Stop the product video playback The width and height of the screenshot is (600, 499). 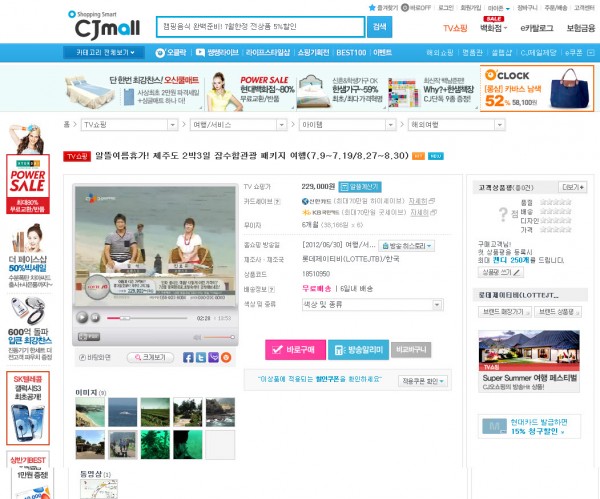coord(96,318)
